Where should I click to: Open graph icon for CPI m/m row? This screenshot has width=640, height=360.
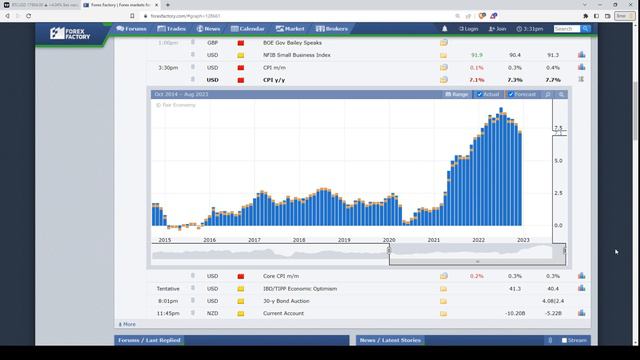pyautogui.click(x=582, y=67)
